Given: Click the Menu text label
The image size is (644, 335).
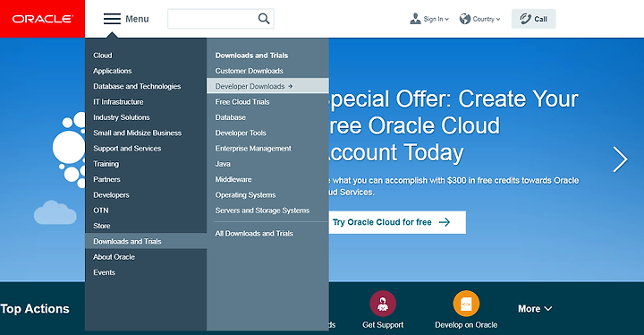Looking at the screenshot, I should pyautogui.click(x=137, y=19).
